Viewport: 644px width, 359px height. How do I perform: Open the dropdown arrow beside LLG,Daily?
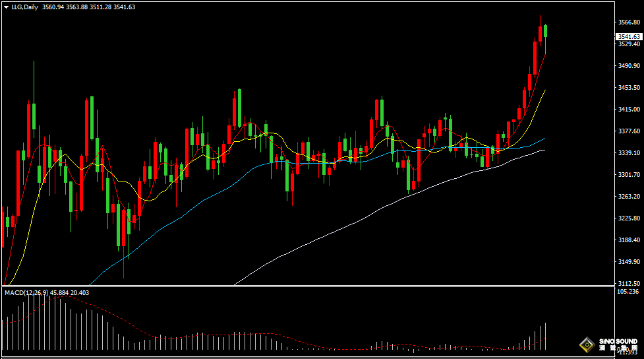(x=6, y=7)
